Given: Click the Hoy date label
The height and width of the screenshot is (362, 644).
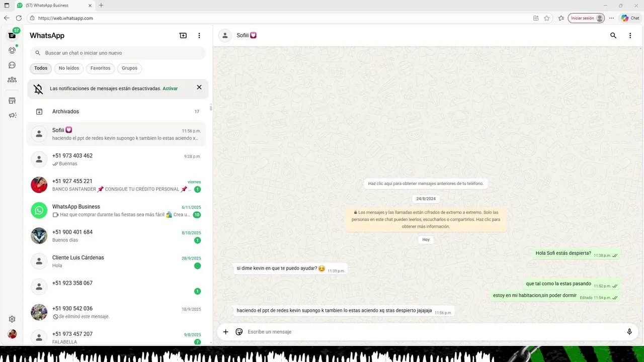Looking at the screenshot, I should coord(426,240).
